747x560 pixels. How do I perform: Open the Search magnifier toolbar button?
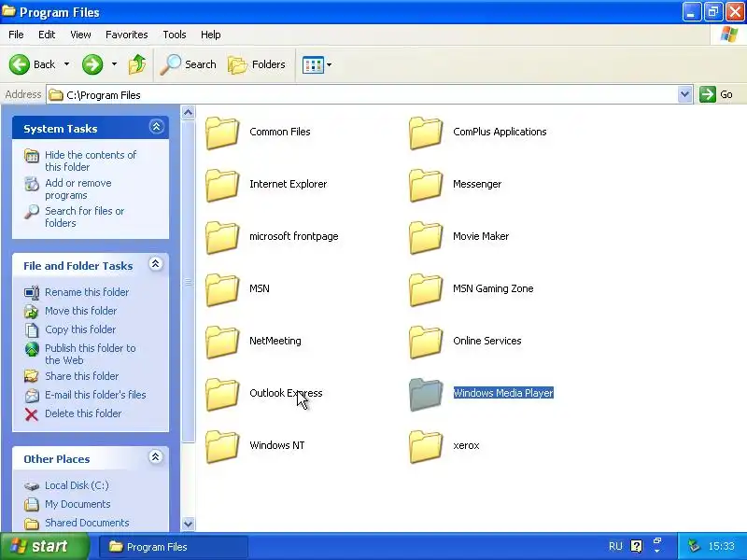pos(189,64)
